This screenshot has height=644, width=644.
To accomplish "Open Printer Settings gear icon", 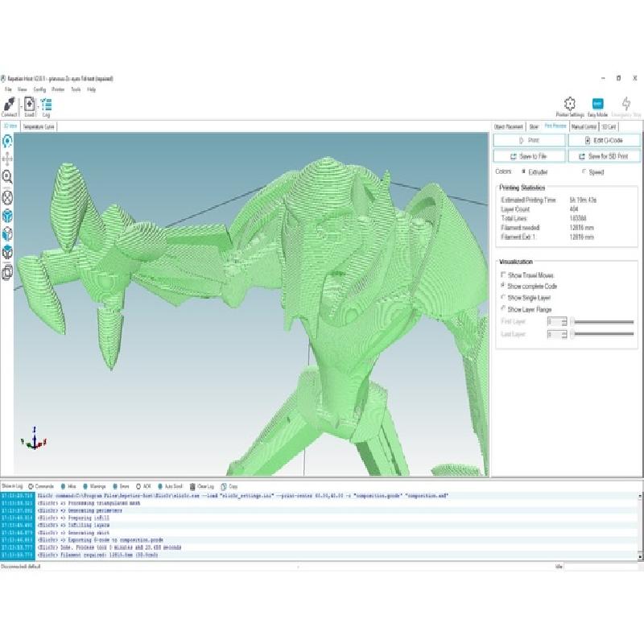I will pyautogui.click(x=570, y=103).
